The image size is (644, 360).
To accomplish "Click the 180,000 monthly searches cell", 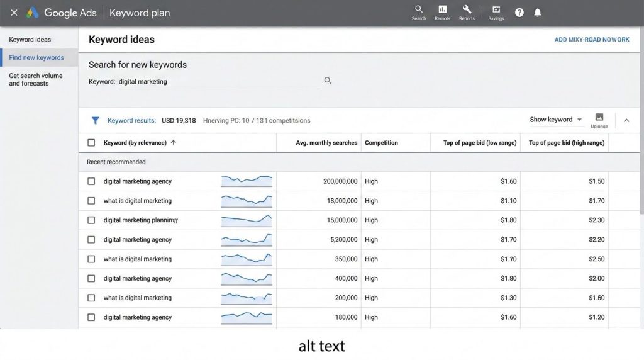I will point(347,317).
